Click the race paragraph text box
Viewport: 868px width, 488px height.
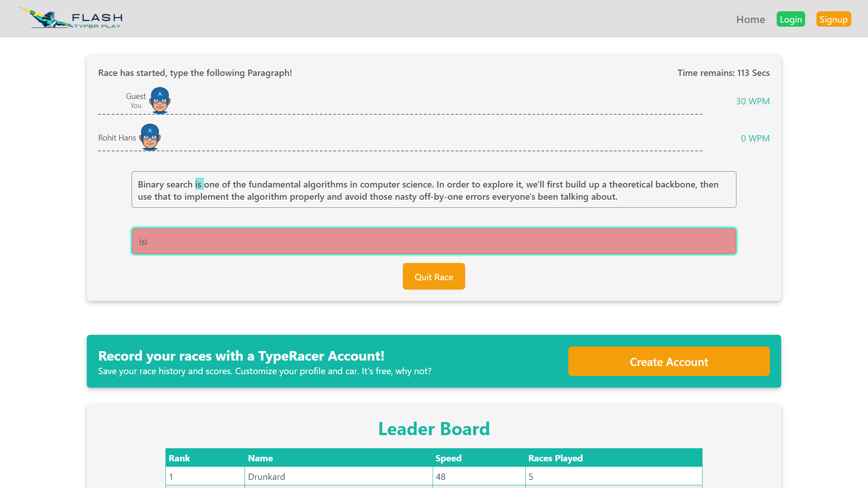coord(434,190)
